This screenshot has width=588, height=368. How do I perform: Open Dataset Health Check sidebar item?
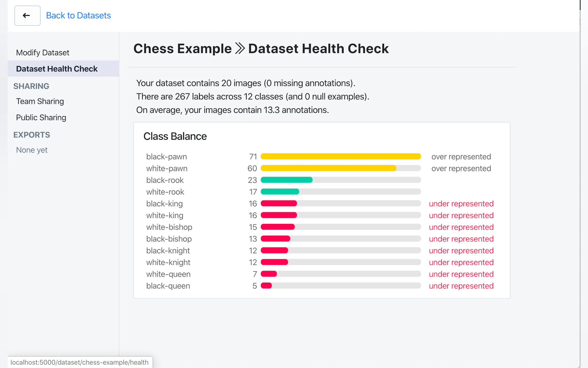(x=57, y=69)
